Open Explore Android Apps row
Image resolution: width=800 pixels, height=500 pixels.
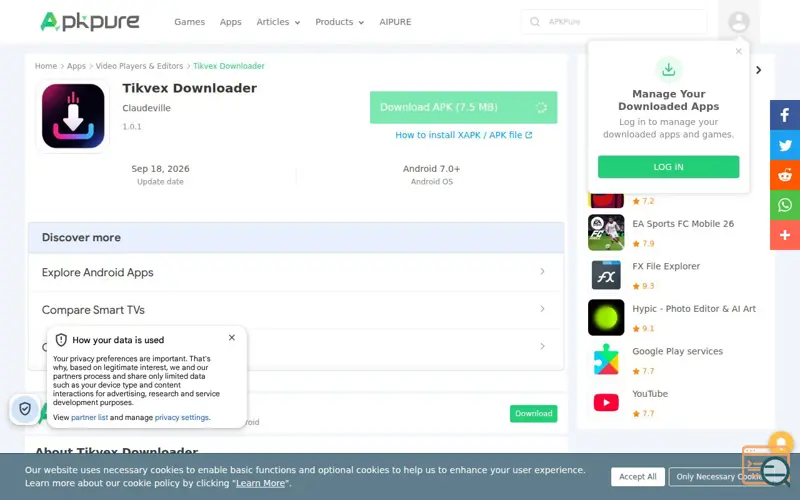tap(296, 272)
